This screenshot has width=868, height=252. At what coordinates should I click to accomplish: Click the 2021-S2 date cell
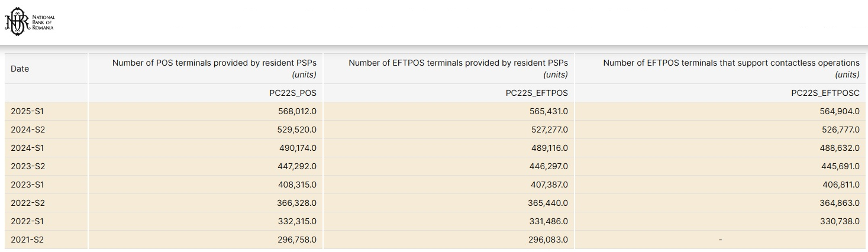point(27,240)
